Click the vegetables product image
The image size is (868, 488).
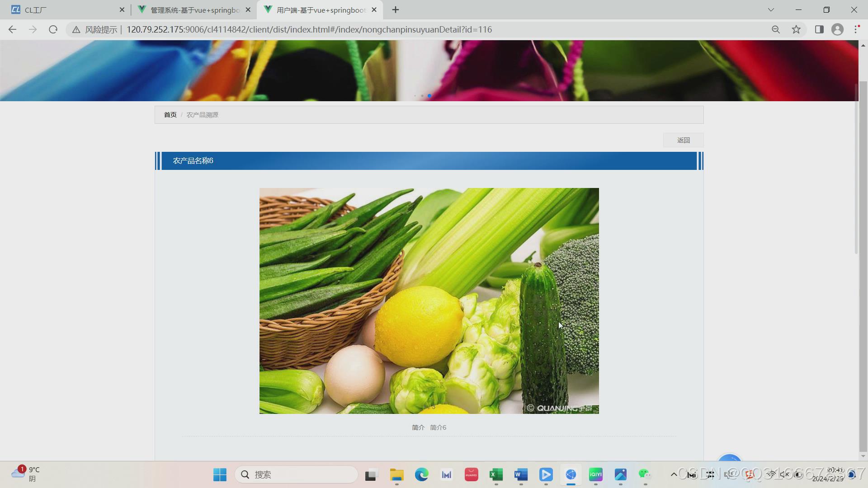tap(429, 300)
